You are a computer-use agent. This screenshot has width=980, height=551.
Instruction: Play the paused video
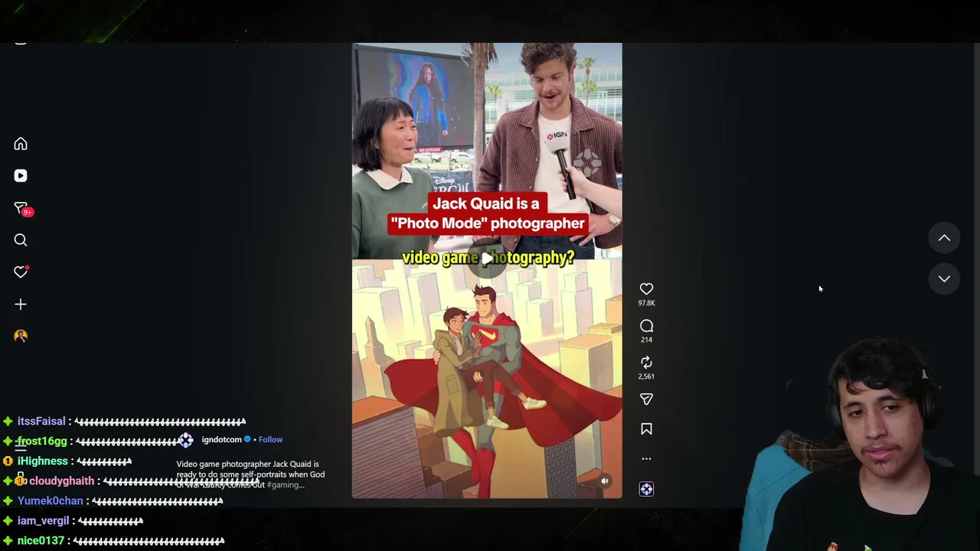pos(487,259)
